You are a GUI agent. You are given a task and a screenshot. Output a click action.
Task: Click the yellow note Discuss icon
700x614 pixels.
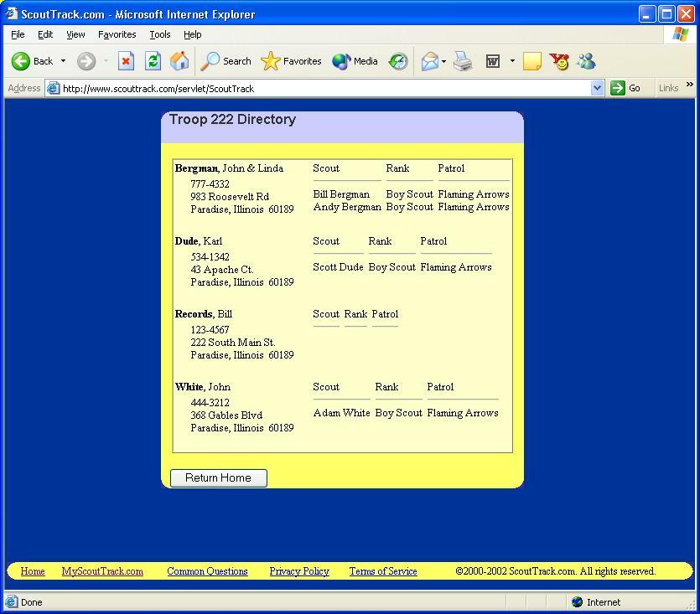[532, 61]
